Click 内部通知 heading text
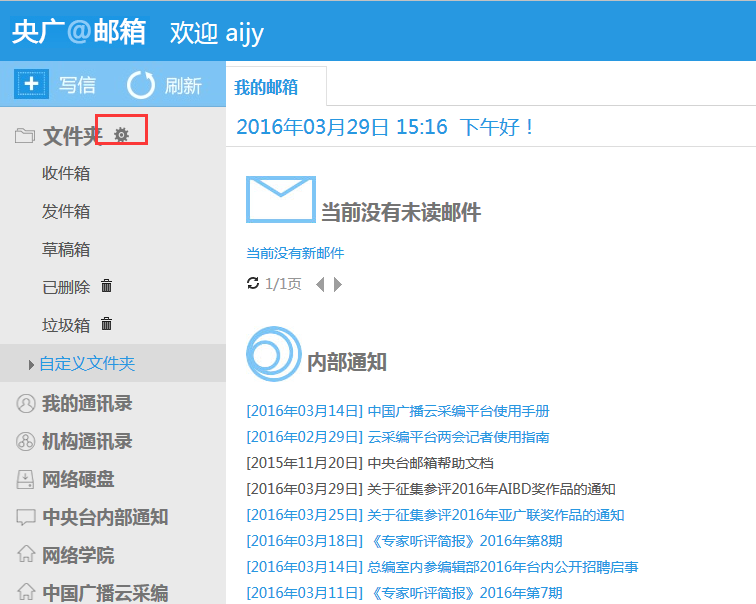 (x=347, y=362)
